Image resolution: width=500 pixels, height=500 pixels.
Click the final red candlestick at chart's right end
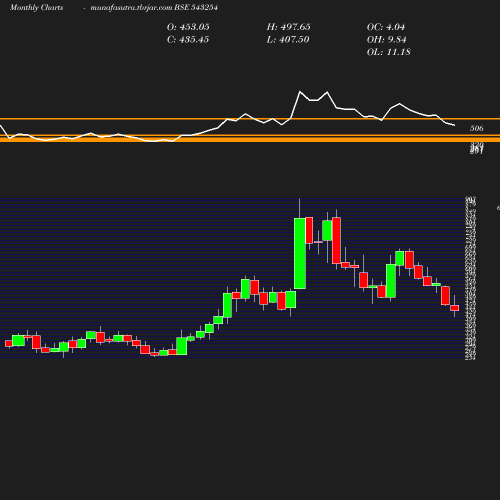click(455, 308)
